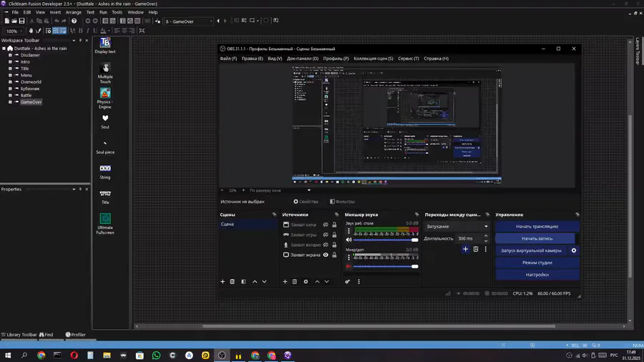Screen dimensions: 644x362
Task: Click the Open folder icon in Fusion toolbar
Action: [14, 21]
